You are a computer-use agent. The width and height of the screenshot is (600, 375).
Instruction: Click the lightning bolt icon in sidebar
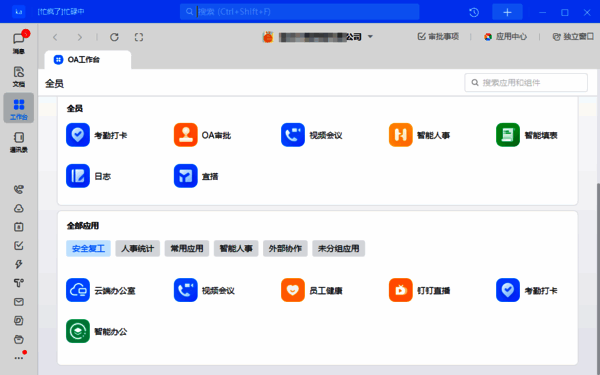pos(18,264)
